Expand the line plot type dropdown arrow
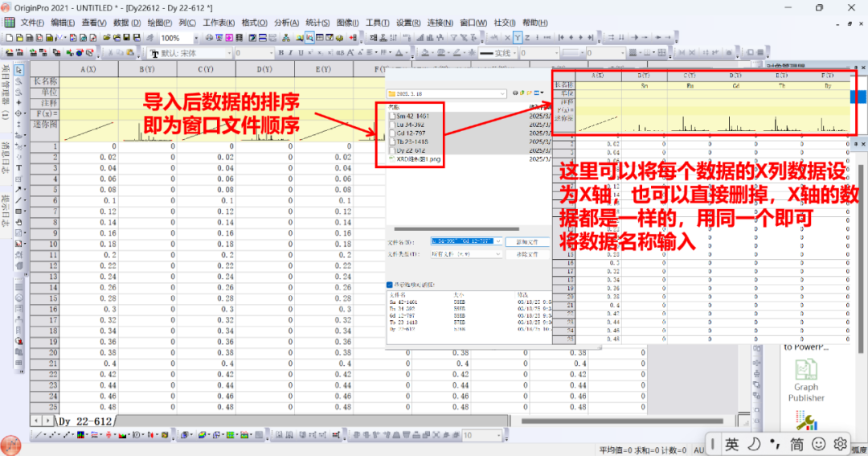 (45, 435)
